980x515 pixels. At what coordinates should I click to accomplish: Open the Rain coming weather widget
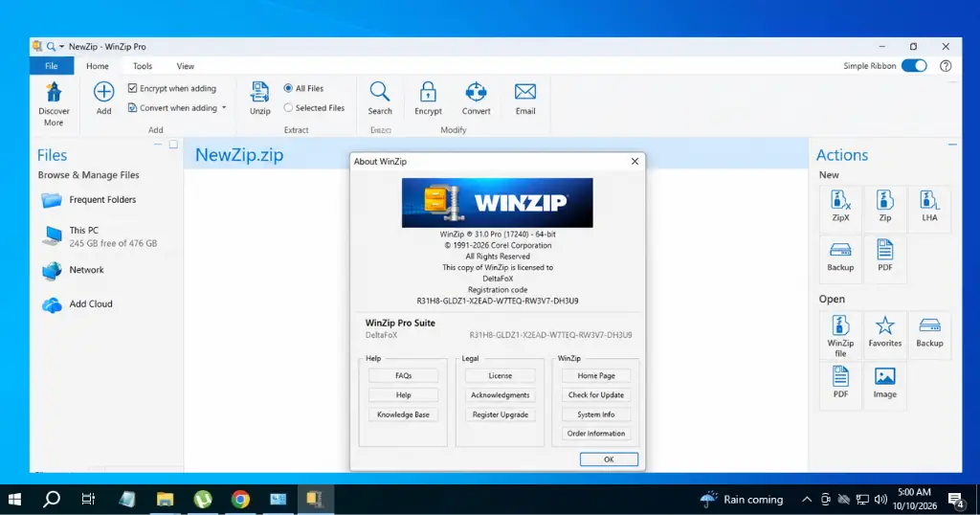pyautogui.click(x=742, y=500)
